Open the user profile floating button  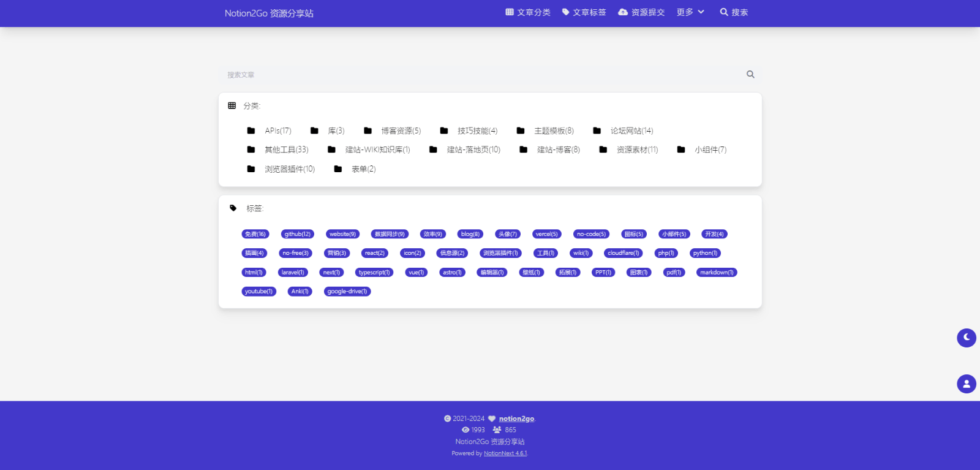click(x=967, y=384)
